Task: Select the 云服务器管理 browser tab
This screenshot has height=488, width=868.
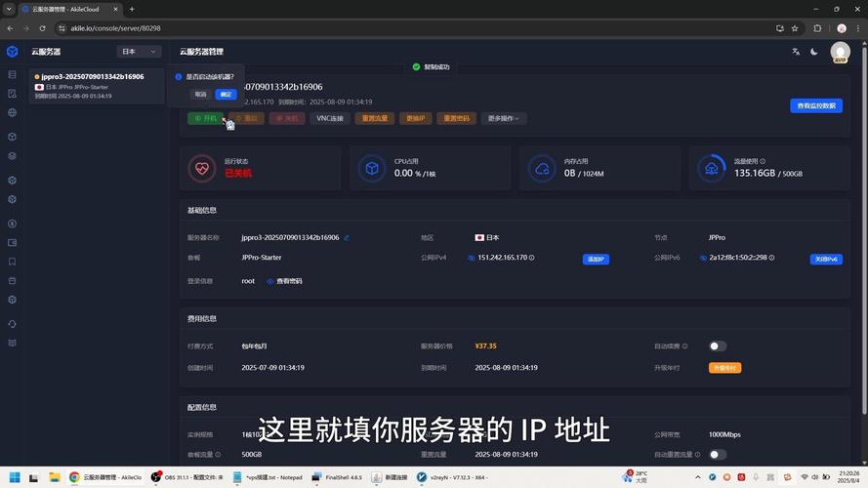Action: click(69, 10)
